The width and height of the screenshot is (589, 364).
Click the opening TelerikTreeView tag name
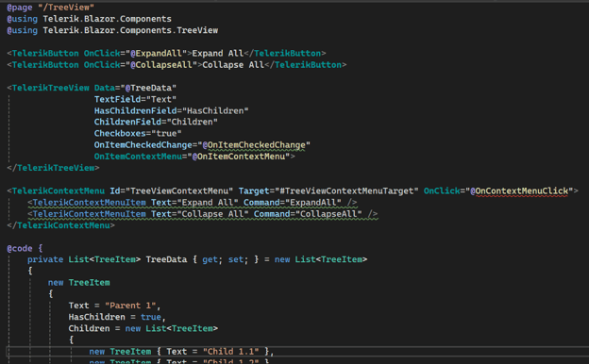tap(51, 88)
